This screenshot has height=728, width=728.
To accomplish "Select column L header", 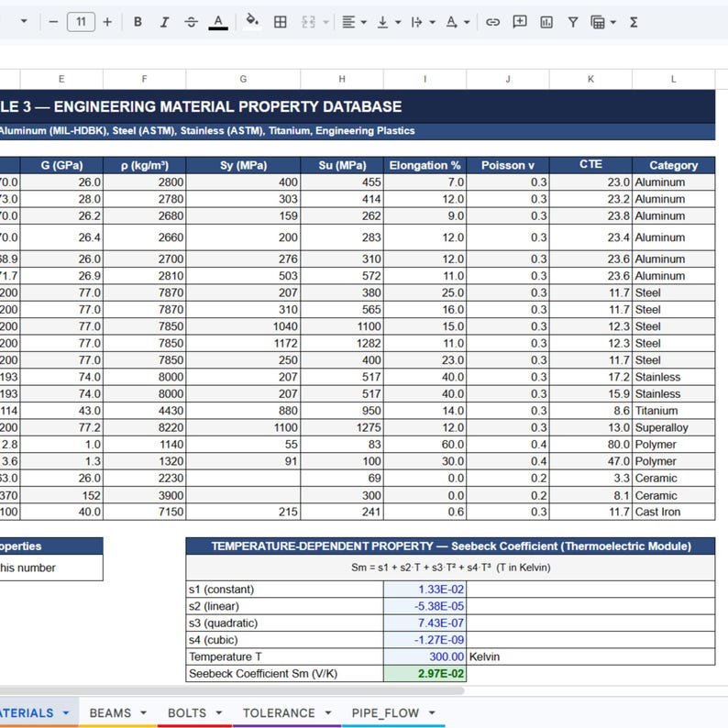I will (674, 79).
